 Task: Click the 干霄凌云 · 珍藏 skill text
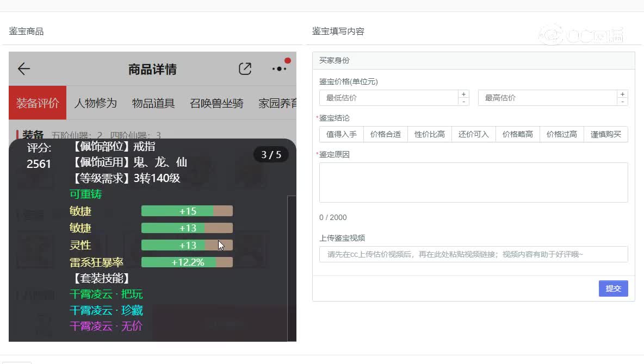pos(106,310)
